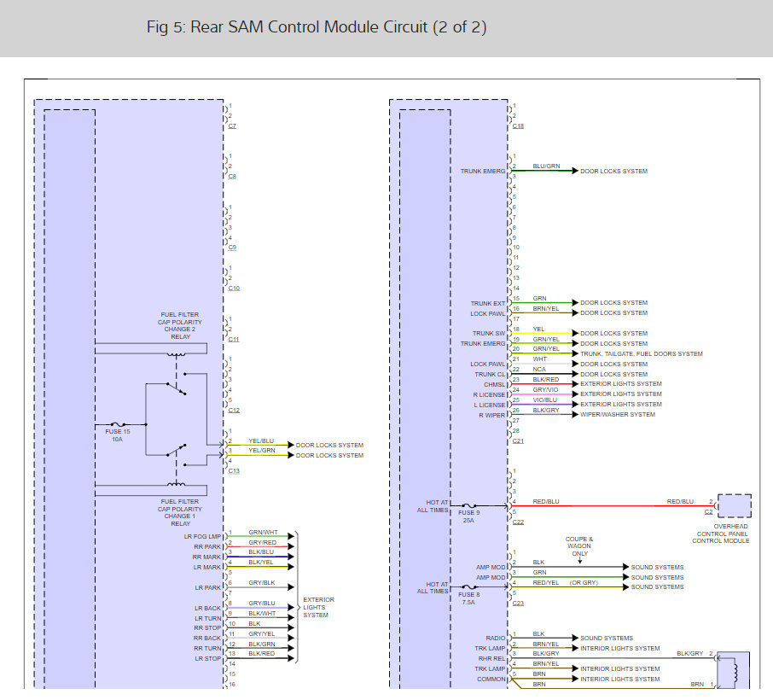Click the Overhead Control Panel Control Module box
The width and height of the screenshot is (773, 700).
pyautogui.click(x=735, y=505)
